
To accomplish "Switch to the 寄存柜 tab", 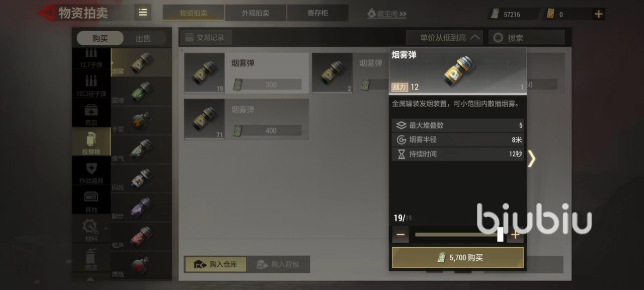I will coord(317,13).
